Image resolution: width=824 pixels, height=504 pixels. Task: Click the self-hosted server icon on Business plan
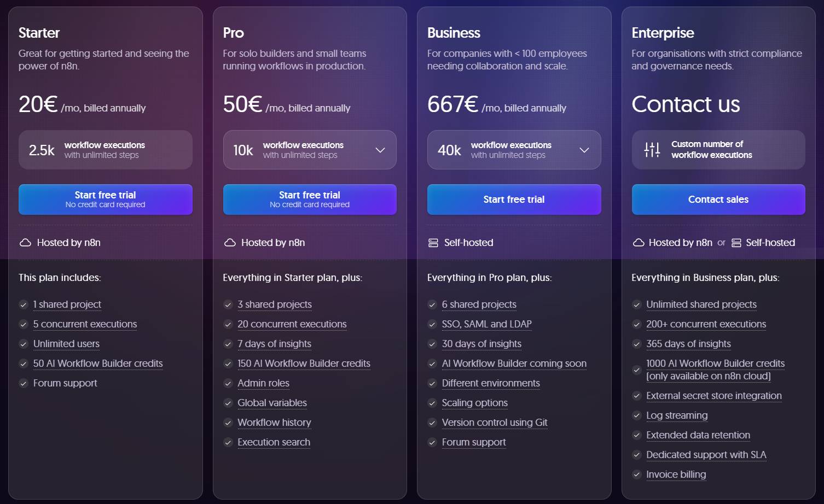click(x=433, y=242)
